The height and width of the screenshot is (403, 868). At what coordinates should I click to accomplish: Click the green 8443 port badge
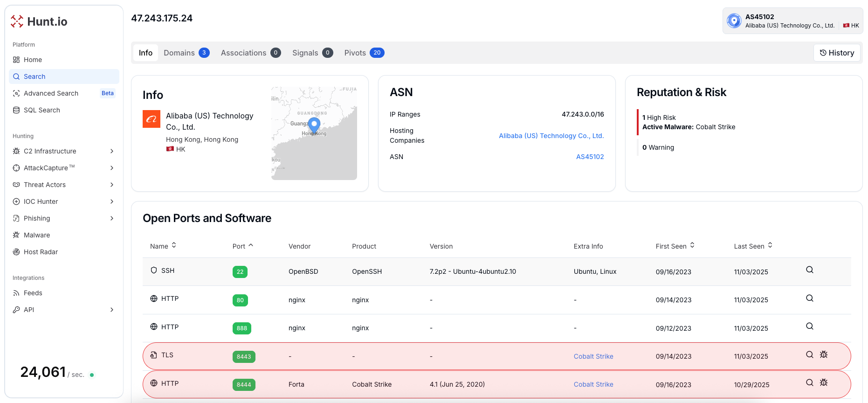pyautogui.click(x=244, y=357)
